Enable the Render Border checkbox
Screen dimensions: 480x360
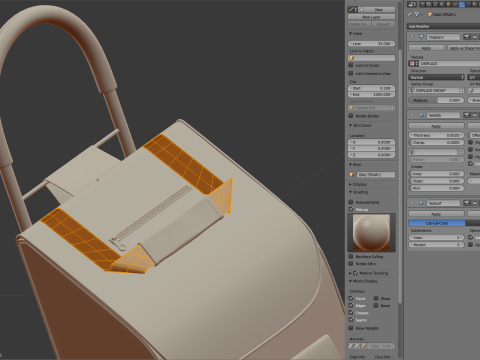coord(351,116)
